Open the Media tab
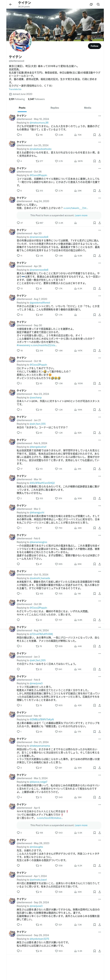This screenshot has height=980, width=110. 88,108
